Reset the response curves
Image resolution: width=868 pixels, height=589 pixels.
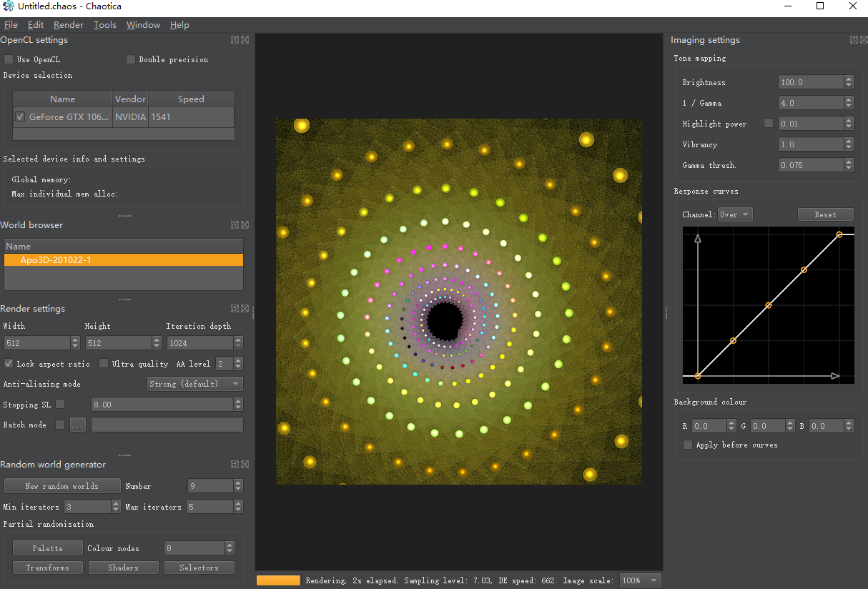coord(825,214)
